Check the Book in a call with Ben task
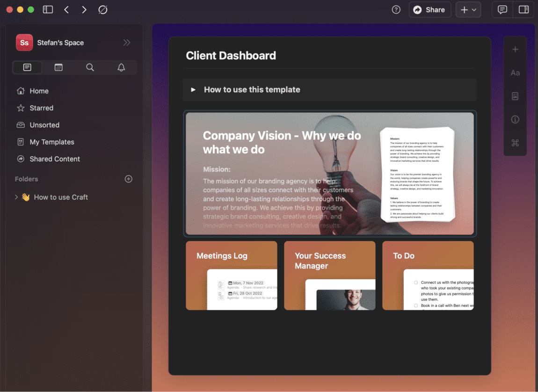Screen dimensions: 538x392 pos(416,305)
